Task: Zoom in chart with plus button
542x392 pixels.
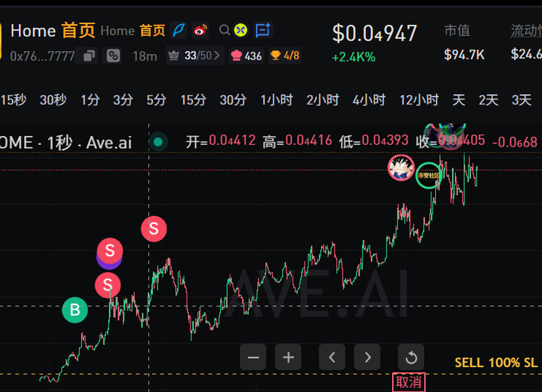Action: [289, 357]
